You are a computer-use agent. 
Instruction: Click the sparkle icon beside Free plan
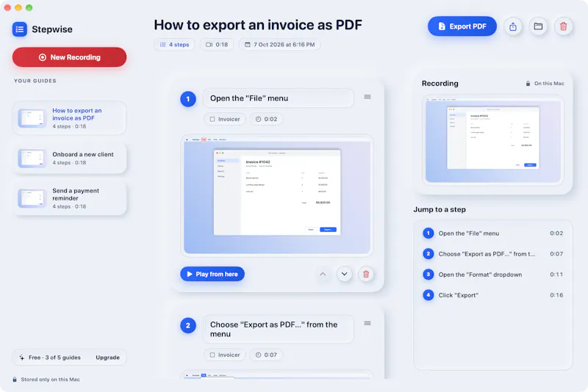pyautogui.click(x=22, y=357)
